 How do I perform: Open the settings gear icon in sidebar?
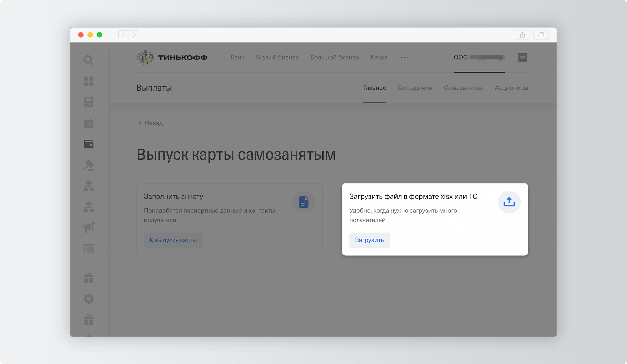(x=89, y=299)
